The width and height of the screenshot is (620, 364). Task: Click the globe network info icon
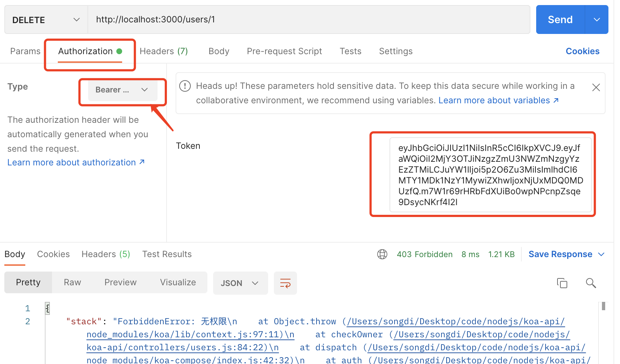(x=382, y=254)
